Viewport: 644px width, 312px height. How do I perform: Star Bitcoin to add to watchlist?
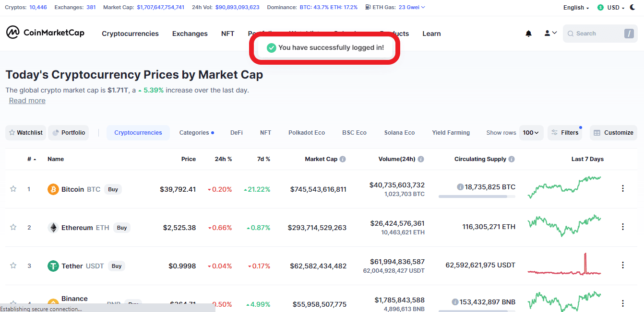point(13,189)
